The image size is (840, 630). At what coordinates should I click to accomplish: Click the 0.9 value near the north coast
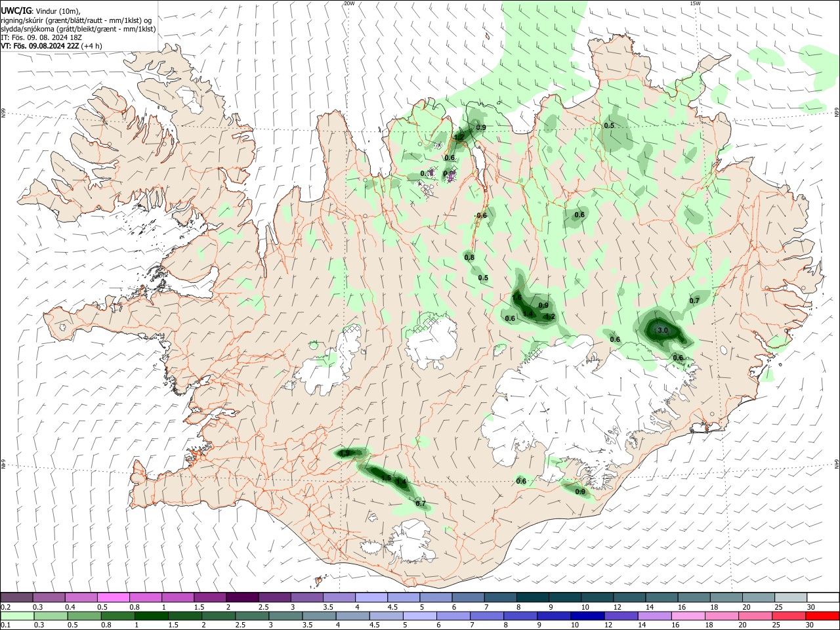tap(481, 127)
